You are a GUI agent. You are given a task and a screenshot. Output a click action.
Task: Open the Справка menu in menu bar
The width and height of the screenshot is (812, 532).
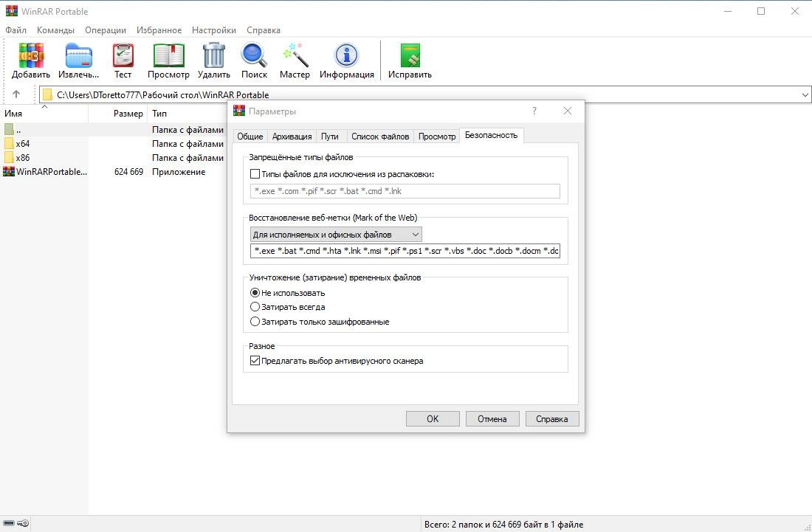[x=264, y=30]
